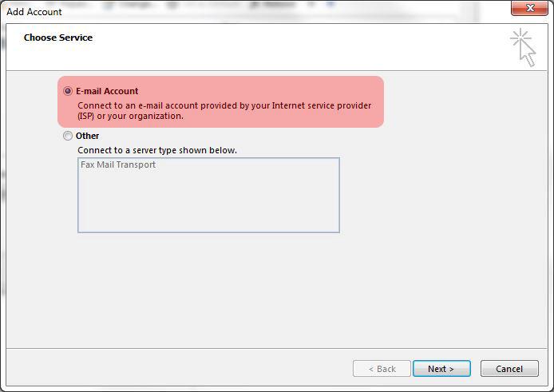The image size is (554, 392).
Task: Click the bold "Other" option label
Action: pyautogui.click(x=87, y=136)
